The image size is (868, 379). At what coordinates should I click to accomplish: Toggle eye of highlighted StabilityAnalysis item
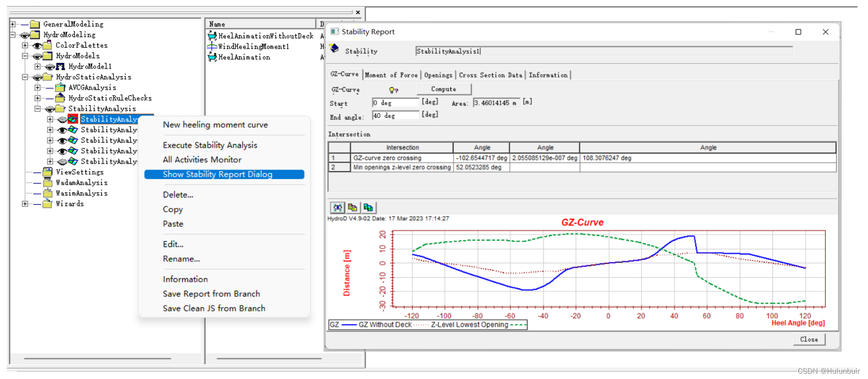tap(62, 120)
